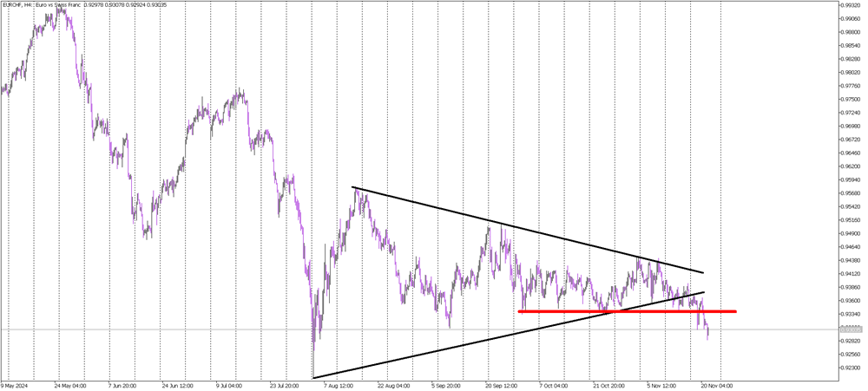Click the 0.94640 price scale label
The image size is (868, 391).
pyautogui.click(x=851, y=247)
